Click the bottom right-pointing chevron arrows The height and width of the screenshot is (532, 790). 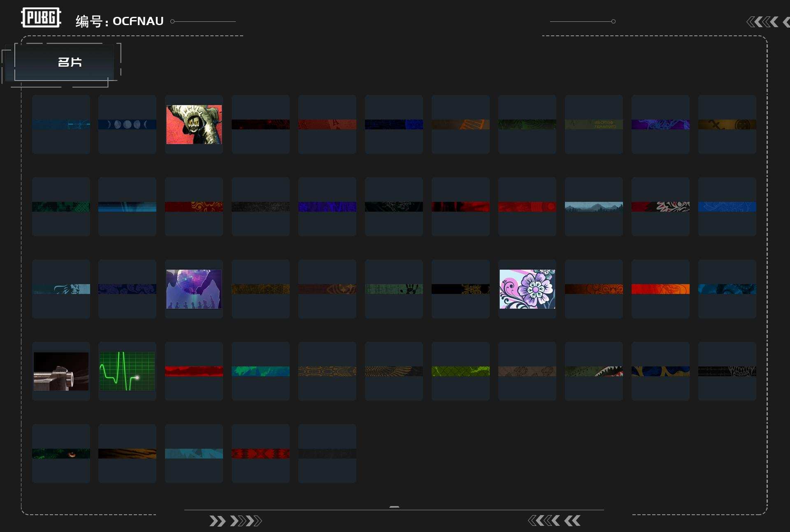235,521
